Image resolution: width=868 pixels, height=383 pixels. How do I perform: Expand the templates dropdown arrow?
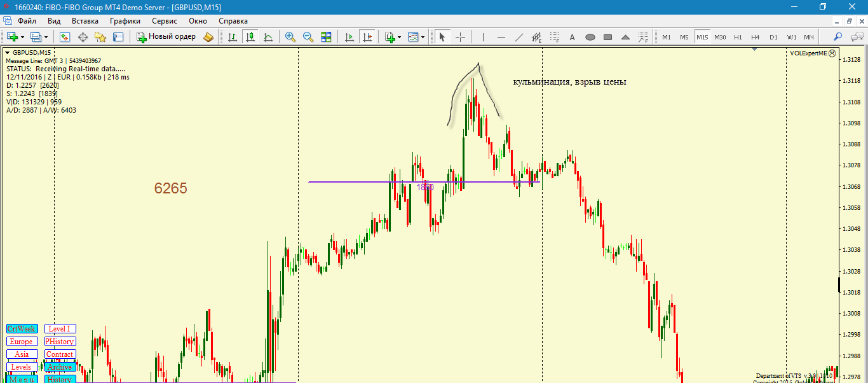(423, 37)
